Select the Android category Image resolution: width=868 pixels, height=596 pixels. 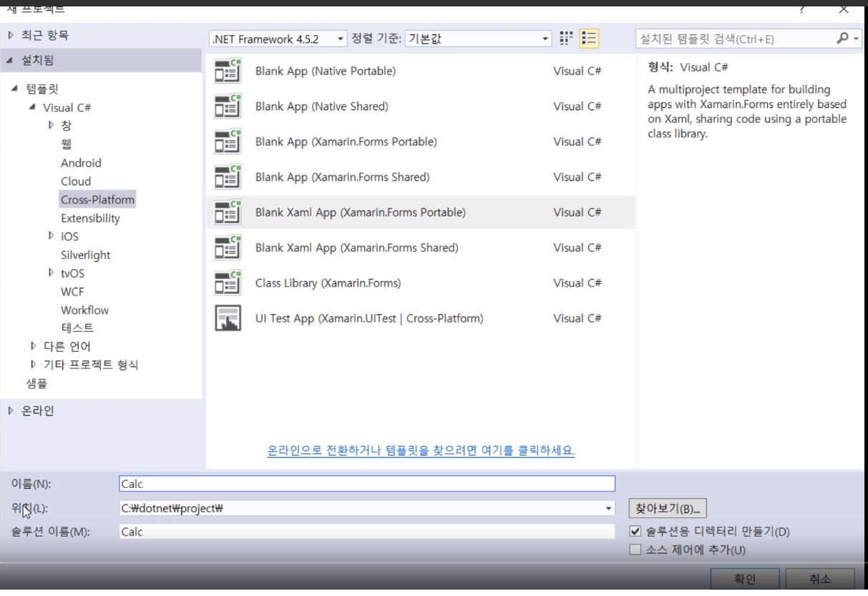[81, 162]
